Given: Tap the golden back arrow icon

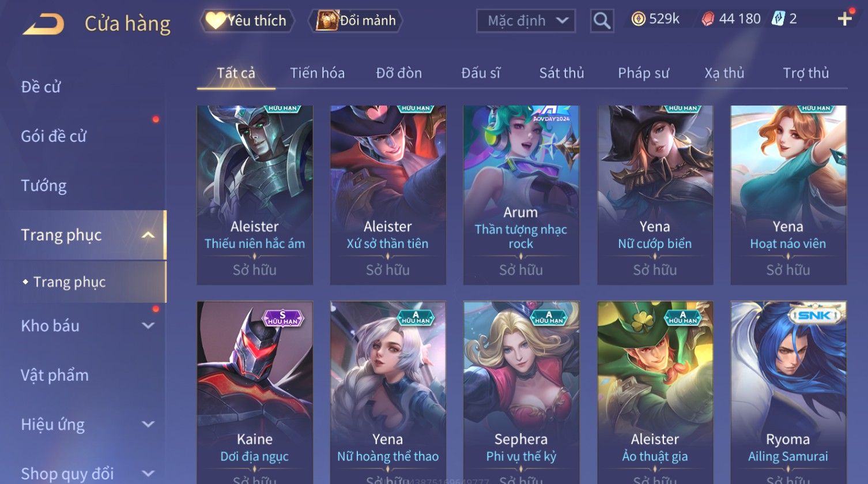Looking at the screenshot, I should point(43,24).
